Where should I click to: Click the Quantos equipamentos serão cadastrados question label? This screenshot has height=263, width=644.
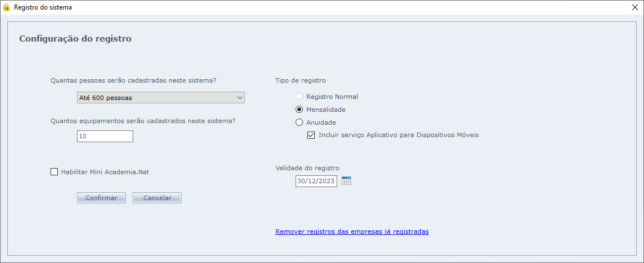tap(143, 121)
